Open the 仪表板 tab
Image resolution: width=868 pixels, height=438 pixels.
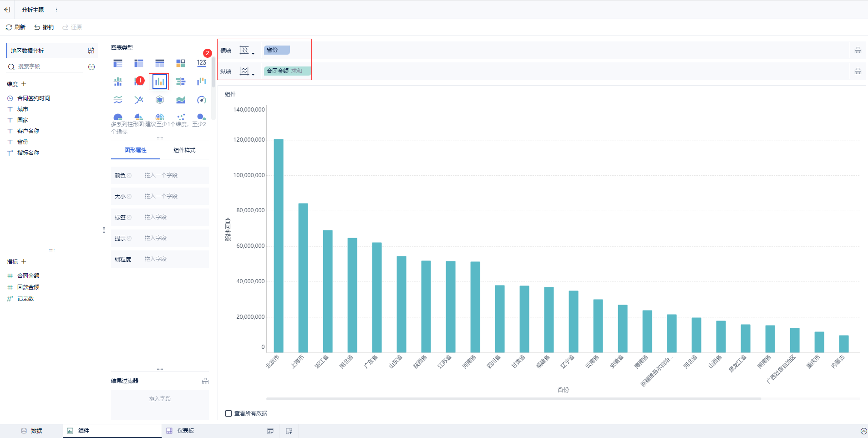pyautogui.click(x=181, y=431)
